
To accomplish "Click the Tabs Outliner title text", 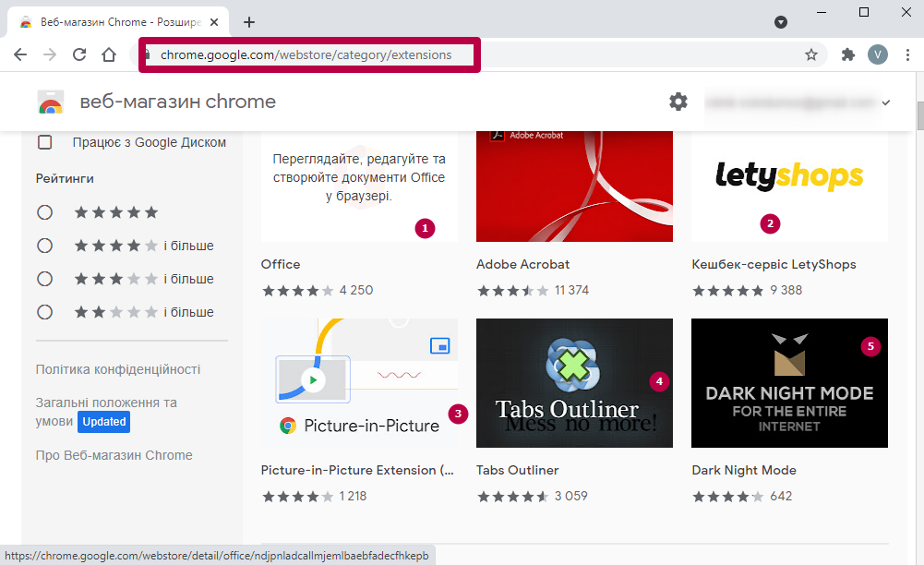I will point(518,470).
